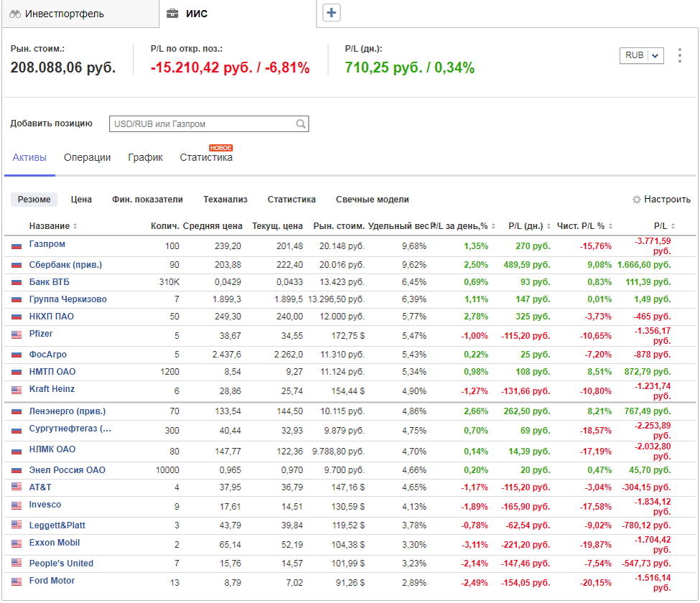Click the search magnifier icon
Viewport: 700px width, 603px height.
301,123
